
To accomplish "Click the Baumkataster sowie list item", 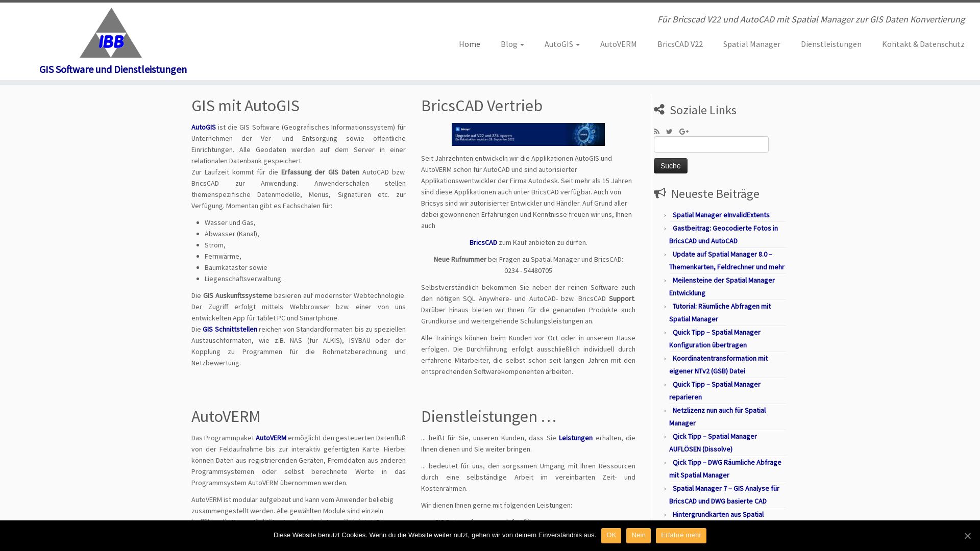I will coord(236,267).
